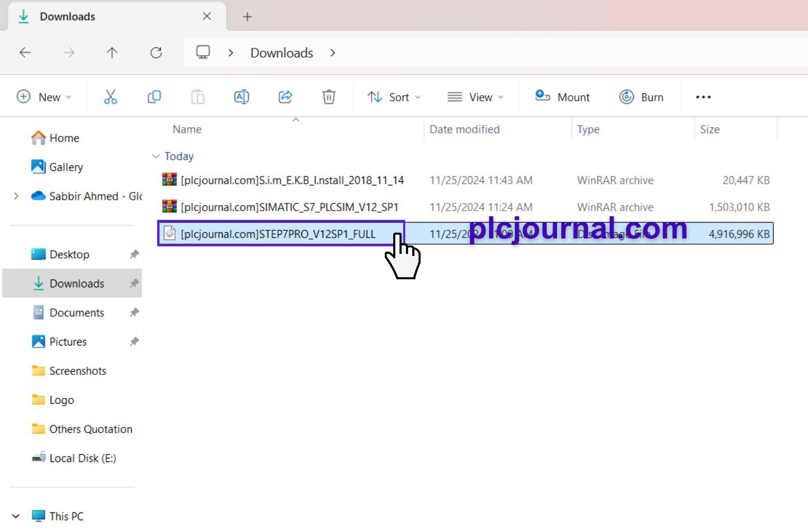Open Desktop in the sidebar
This screenshot has width=808, height=532.
click(60, 254)
